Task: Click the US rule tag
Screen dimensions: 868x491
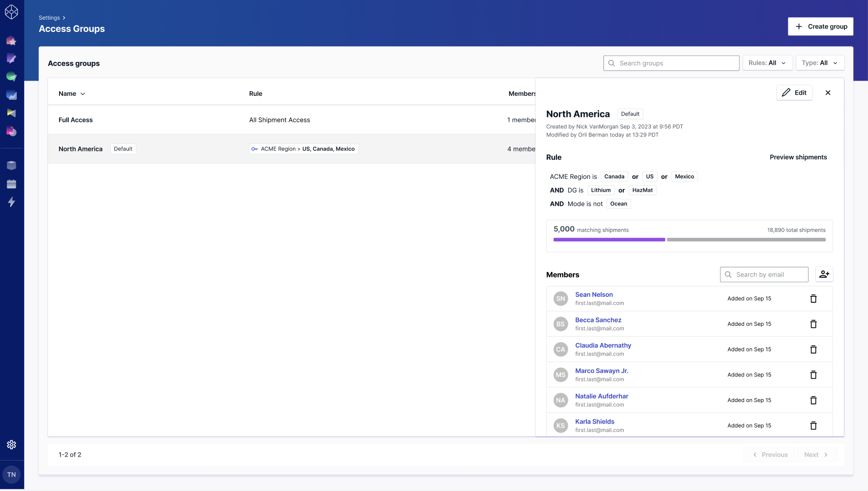Action: 650,176
